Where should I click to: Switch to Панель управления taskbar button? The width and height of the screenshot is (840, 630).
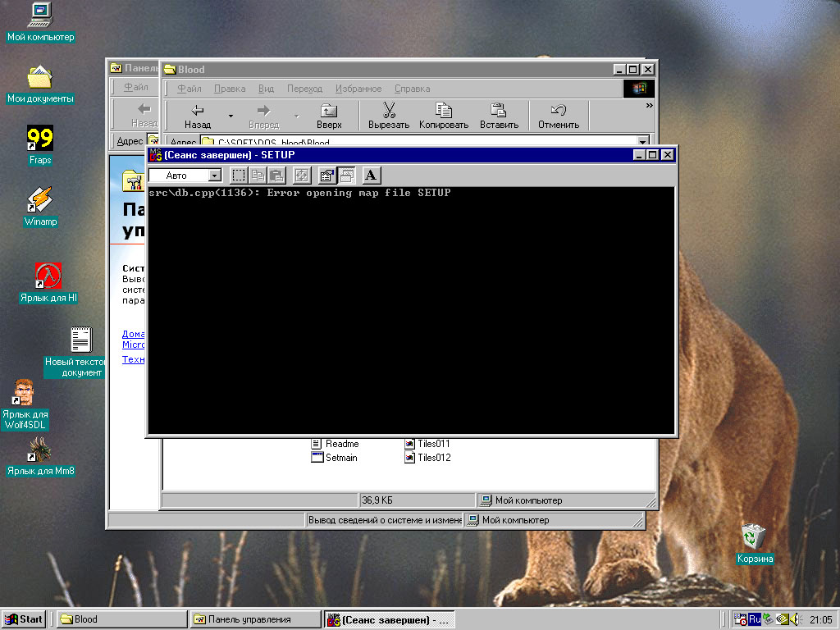[254, 619]
